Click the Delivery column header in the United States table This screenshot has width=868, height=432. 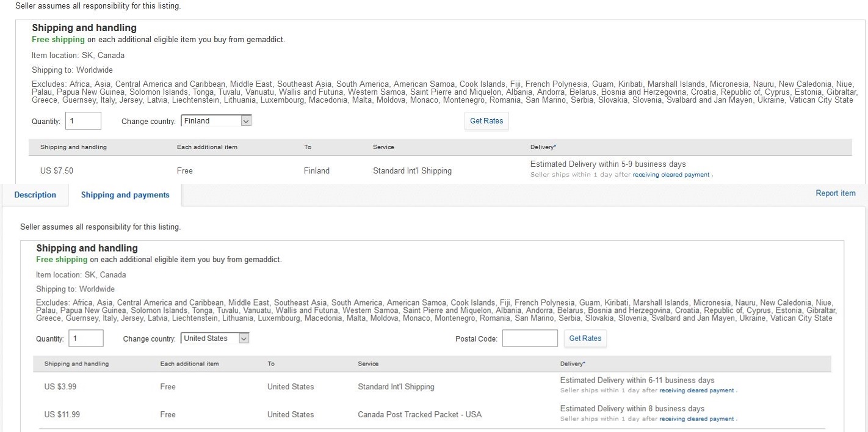point(572,364)
